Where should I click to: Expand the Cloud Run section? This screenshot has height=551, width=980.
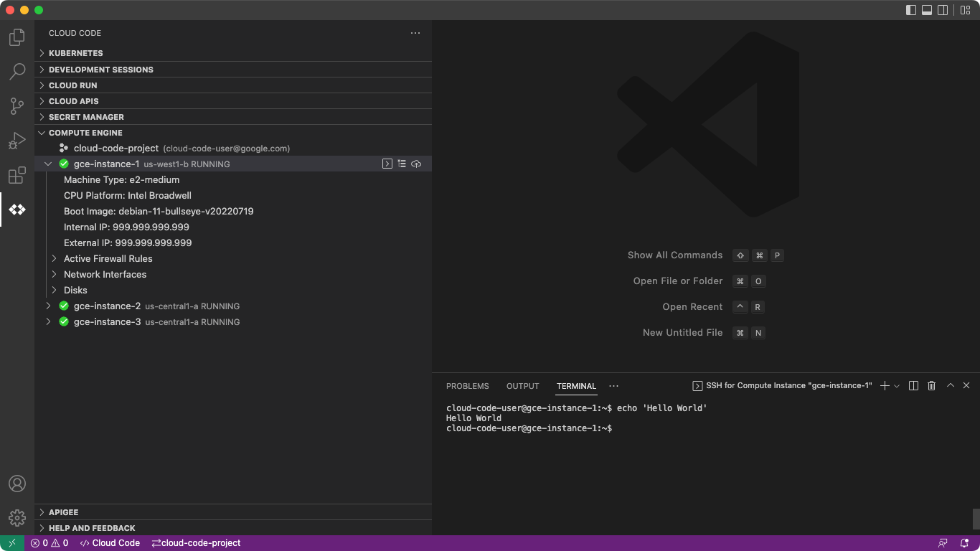point(233,85)
